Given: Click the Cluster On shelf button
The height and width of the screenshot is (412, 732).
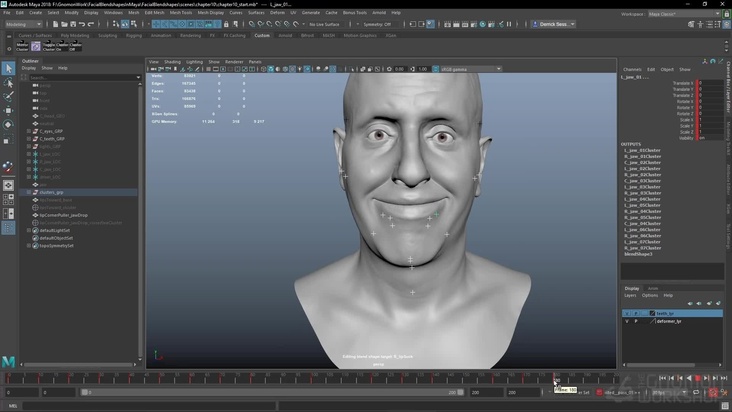Looking at the screenshot, I should tap(62, 46).
